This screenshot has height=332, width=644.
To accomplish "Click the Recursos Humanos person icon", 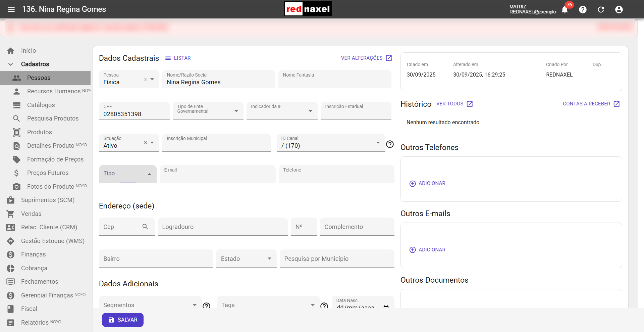I will [x=16, y=91].
